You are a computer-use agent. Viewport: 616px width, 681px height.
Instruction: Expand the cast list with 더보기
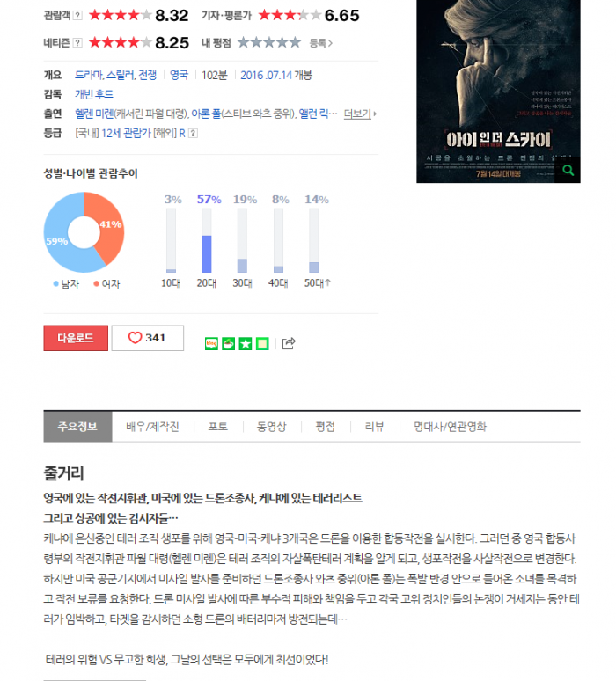tap(360, 113)
